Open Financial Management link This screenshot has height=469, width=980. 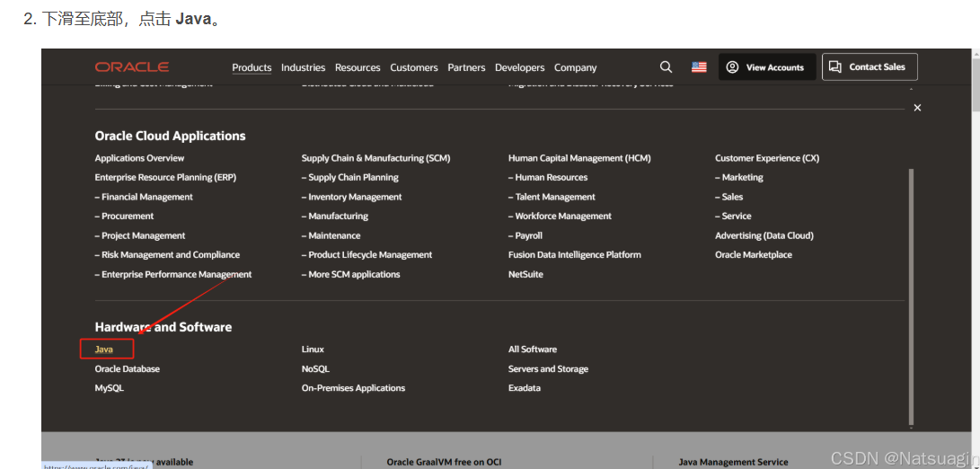tap(144, 197)
